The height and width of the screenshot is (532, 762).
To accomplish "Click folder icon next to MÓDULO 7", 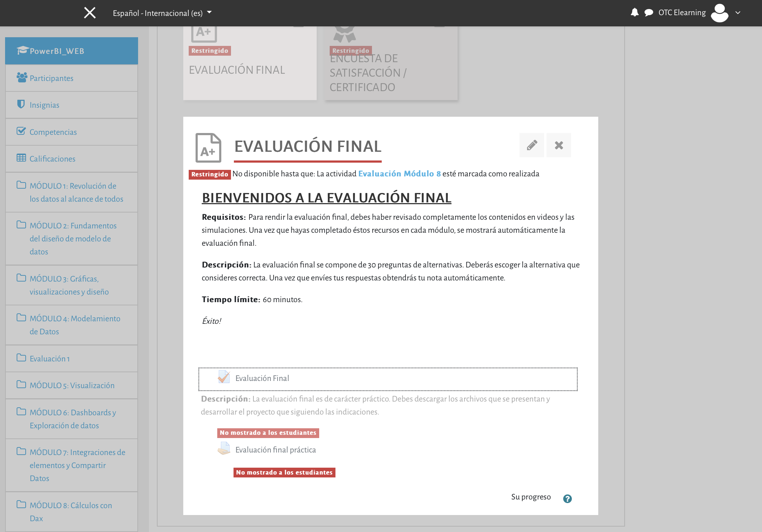I will (x=21, y=451).
